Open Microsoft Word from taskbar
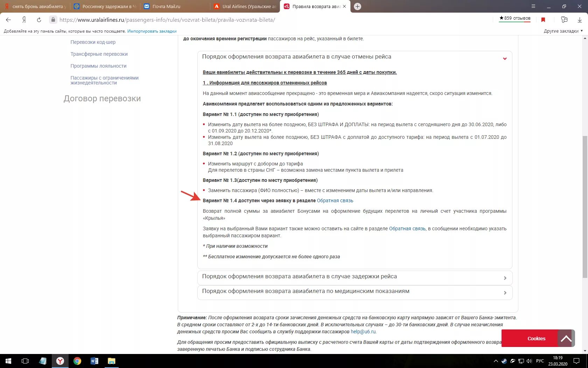The width and height of the screenshot is (588, 368). (x=94, y=361)
